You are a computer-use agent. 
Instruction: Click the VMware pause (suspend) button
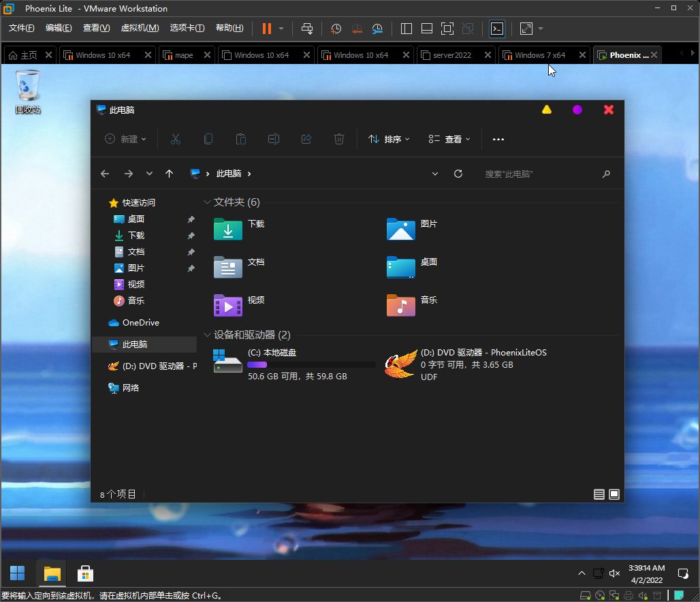pos(266,29)
